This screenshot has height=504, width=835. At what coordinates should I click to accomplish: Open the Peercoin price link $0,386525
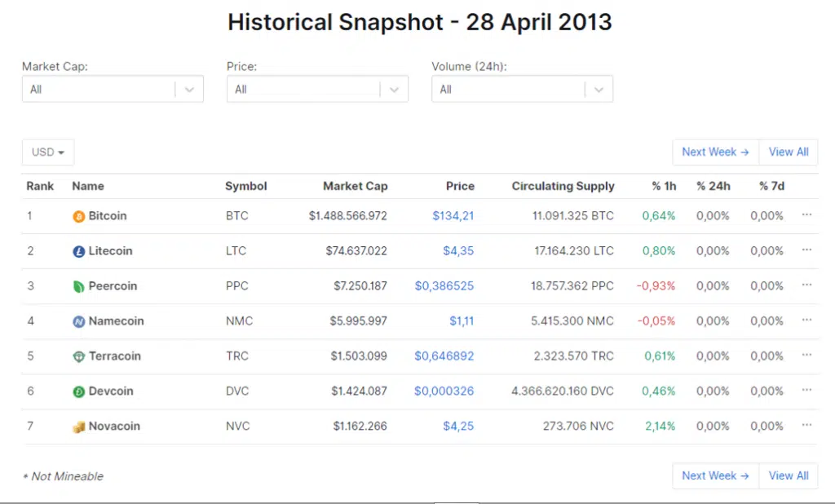click(444, 286)
